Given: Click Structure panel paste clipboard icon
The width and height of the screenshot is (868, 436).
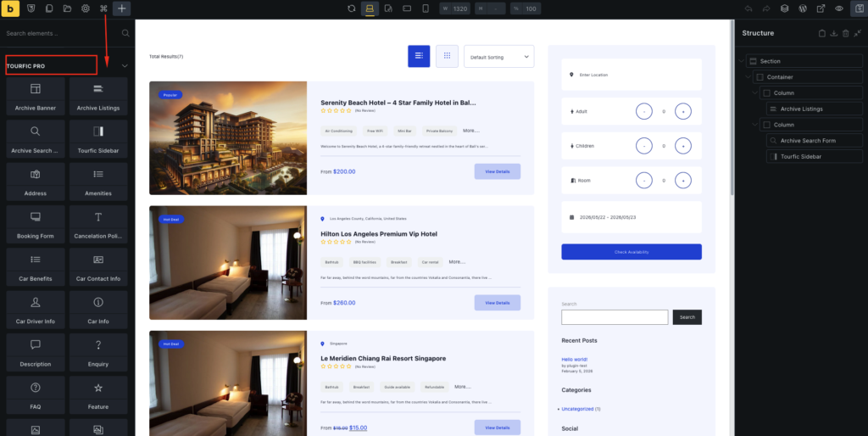Looking at the screenshot, I should [822, 33].
